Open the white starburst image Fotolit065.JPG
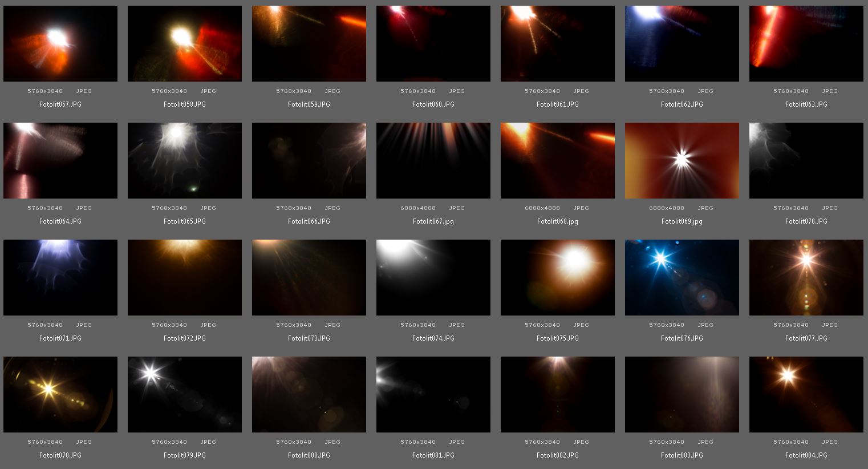This screenshot has width=868, height=469. pyautogui.click(x=185, y=160)
